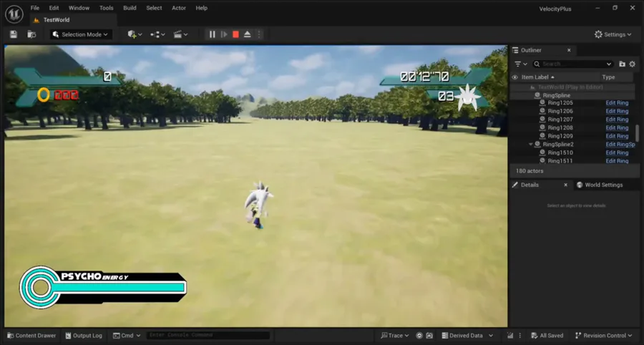Open the Select menu
This screenshot has height=345, width=644.
point(154,8)
